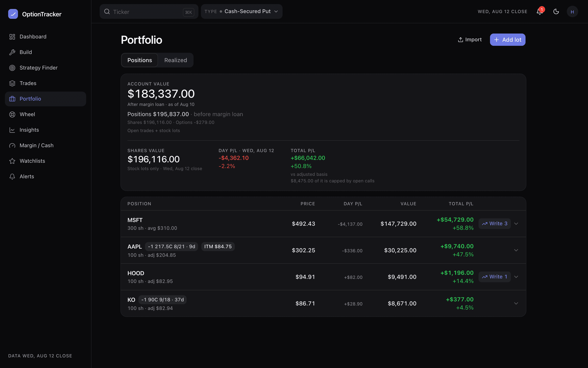Click Positions $195,837.00 line
The height and width of the screenshot is (368, 588).
click(x=185, y=114)
